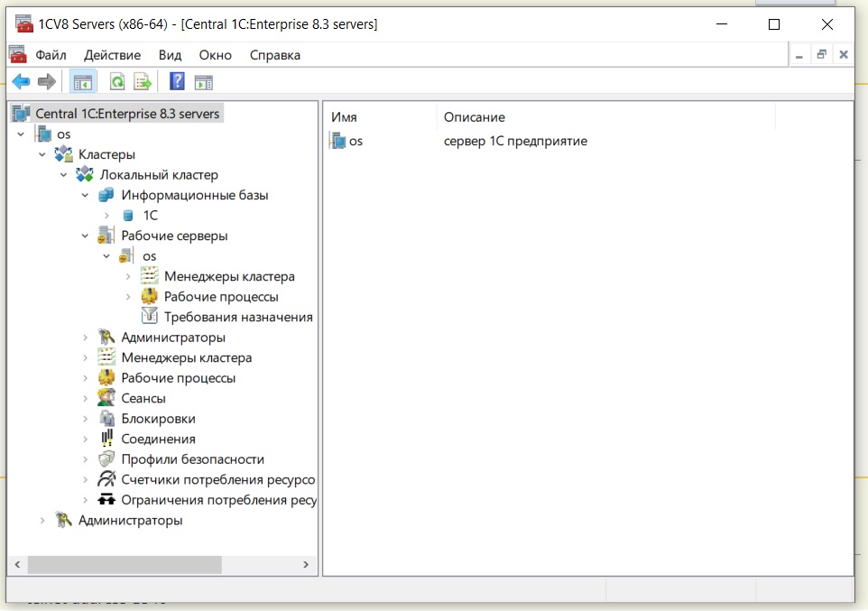This screenshot has height=611, width=868.
Task: Select the Сеансы icon
Action: pos(106,398)
